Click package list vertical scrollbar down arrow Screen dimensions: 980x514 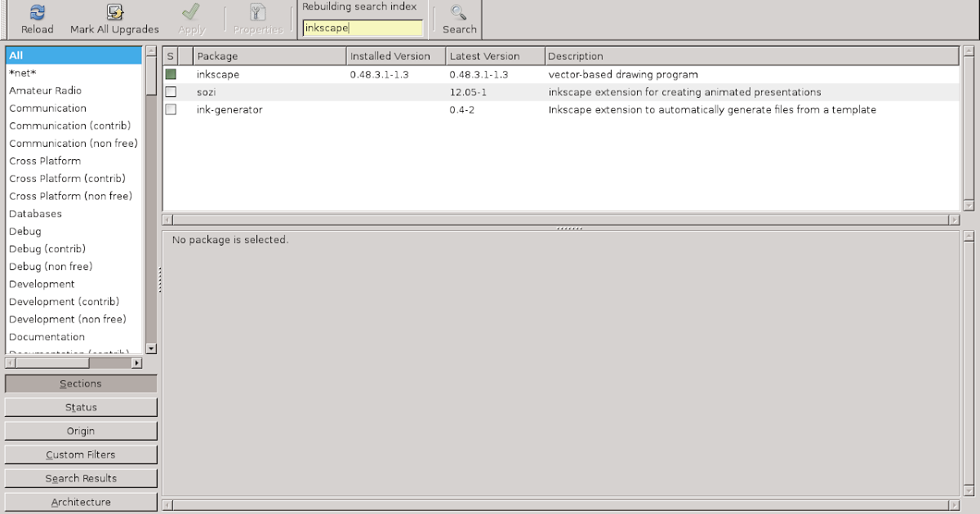pyautogui.click(x=969, y=206)
